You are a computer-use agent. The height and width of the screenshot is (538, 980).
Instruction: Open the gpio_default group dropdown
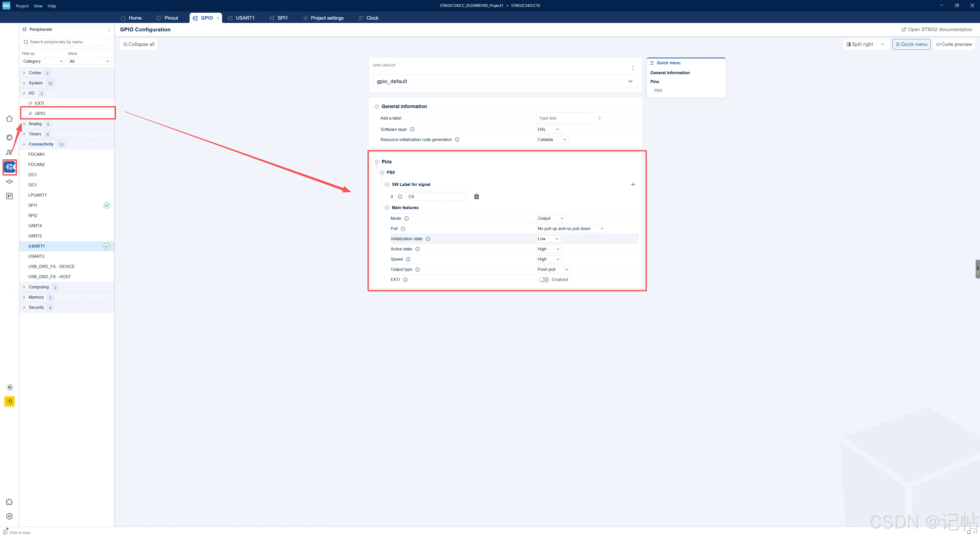click(x=504, y=81)
